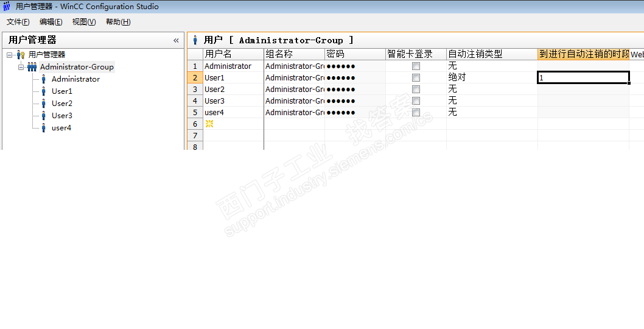Click the User2 user name cell
This screenshot has width=644, height=329.
click(x=233, y=89)
